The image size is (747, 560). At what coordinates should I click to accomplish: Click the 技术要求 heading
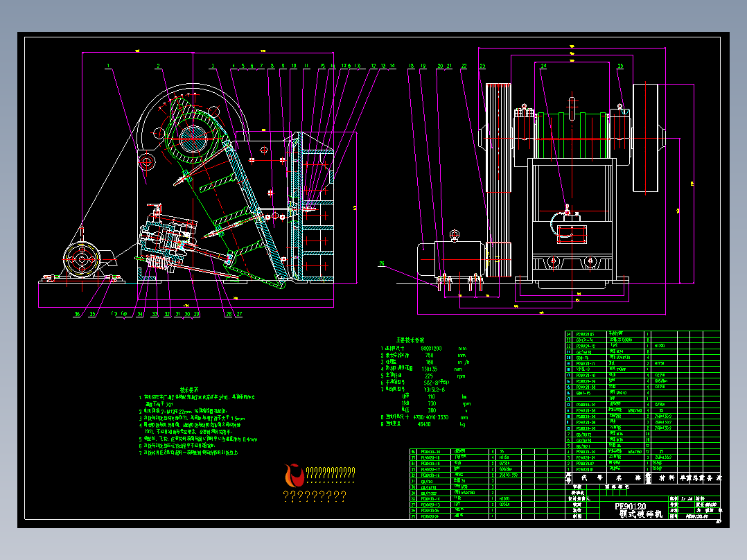(x=189, y=390)
